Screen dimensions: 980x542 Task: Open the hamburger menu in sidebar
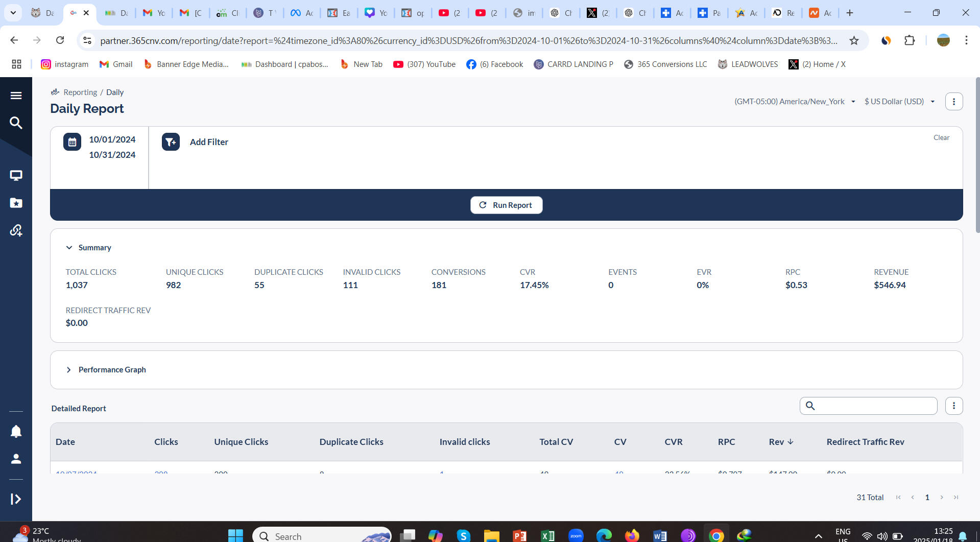click(16, 96)
